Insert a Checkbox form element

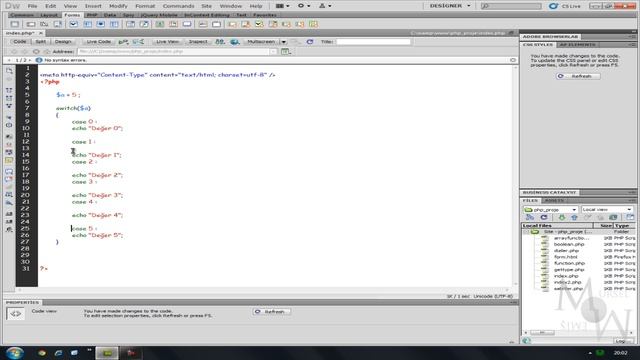coord(73,24)
